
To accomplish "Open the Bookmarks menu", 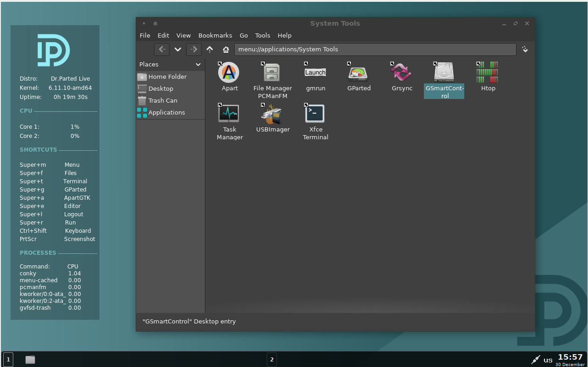I will pos(215,35).
